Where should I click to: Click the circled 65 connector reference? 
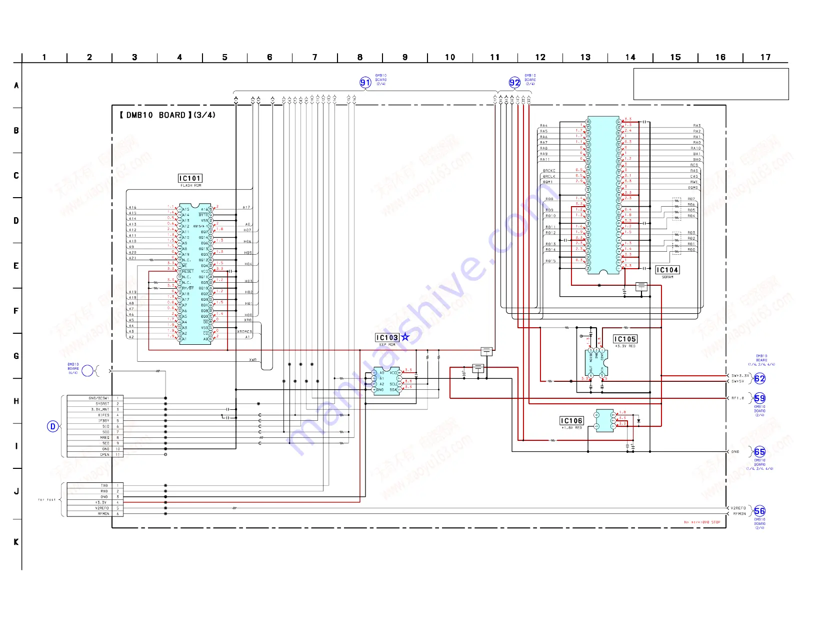[759, 452]
